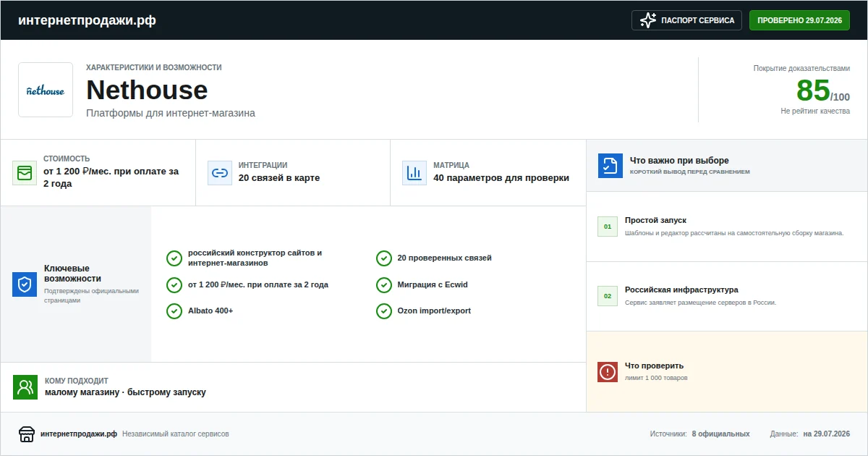This screenshot has height=456, width=868.
Task: Click the Покрытие доказательствами label
Action: [x=801, y=68]
